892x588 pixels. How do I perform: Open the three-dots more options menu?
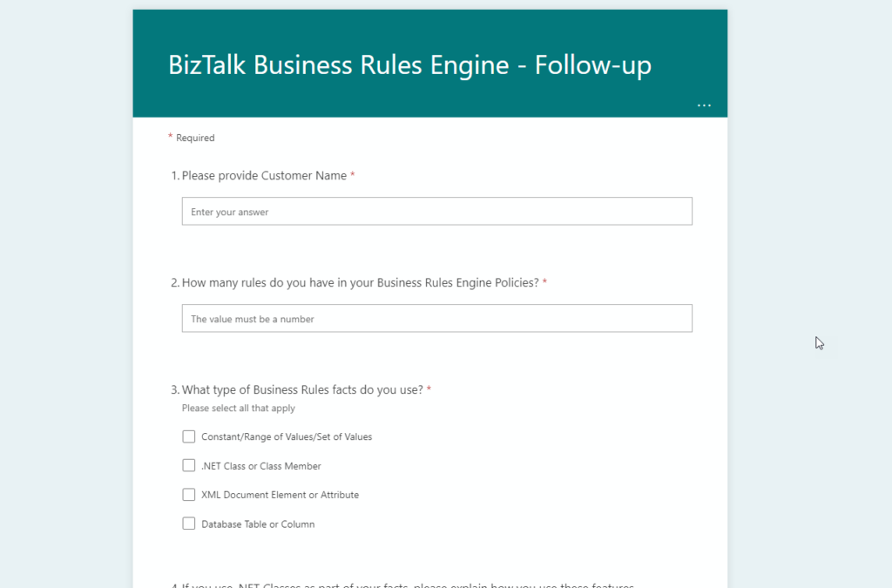tap(704, 105)
